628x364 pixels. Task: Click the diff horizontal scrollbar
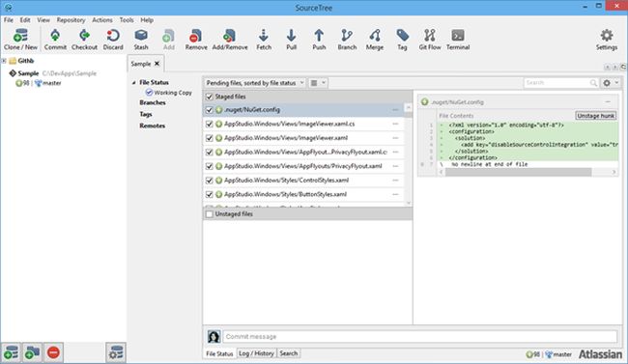point(518,172)
